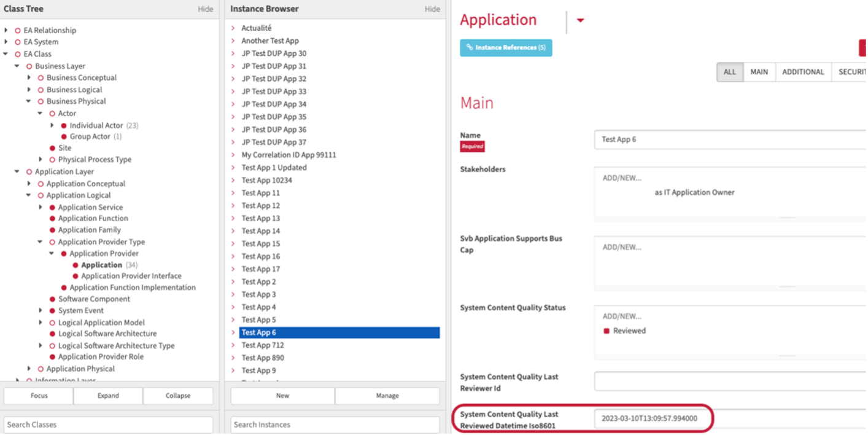Image resolution: width=868 pixels, height=435 pixels.
Task: Click the Focus button
Action: (39, 396)
